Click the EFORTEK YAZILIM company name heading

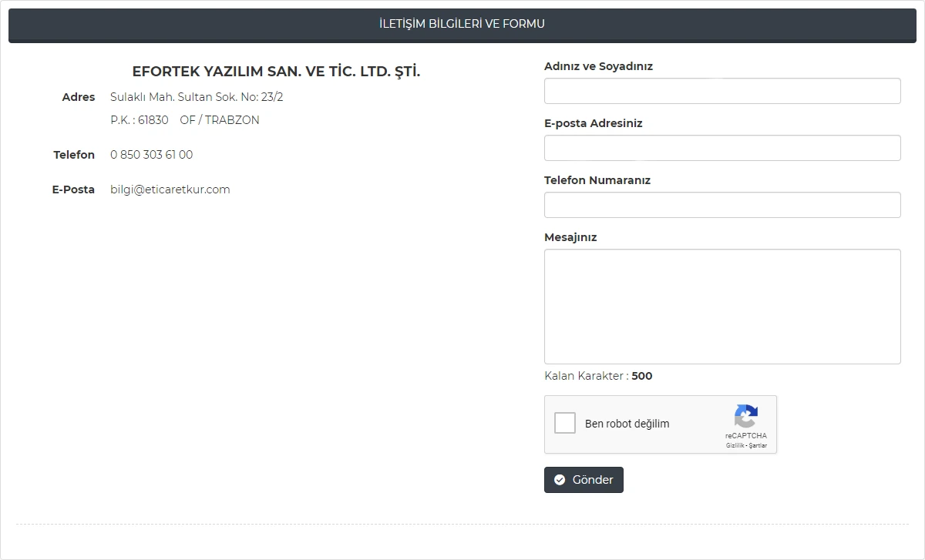(x=276, y=72)
